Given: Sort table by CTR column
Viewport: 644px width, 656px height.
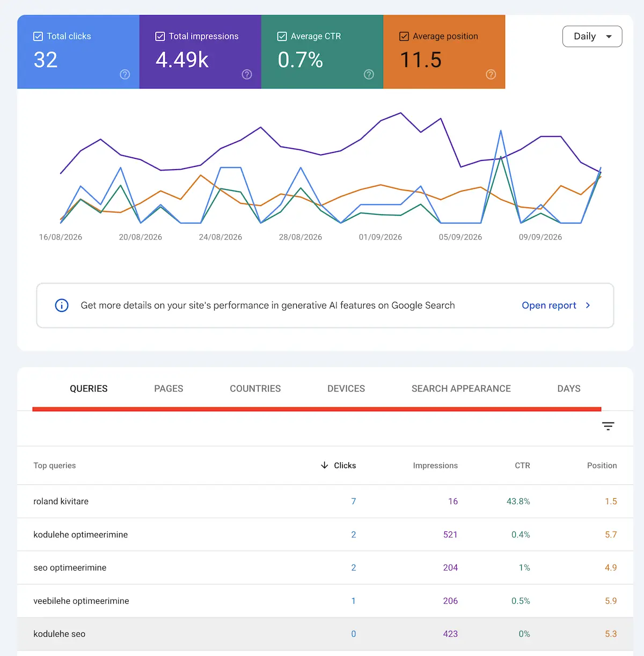Looking at the screenshot, I should pyautogui.click(x=522, y=465).
